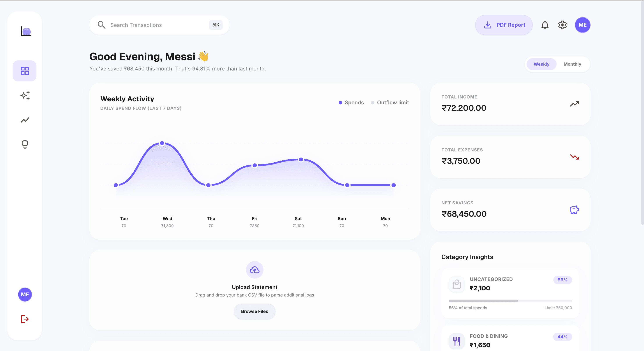Click the Browse Files button

point(255,311)
